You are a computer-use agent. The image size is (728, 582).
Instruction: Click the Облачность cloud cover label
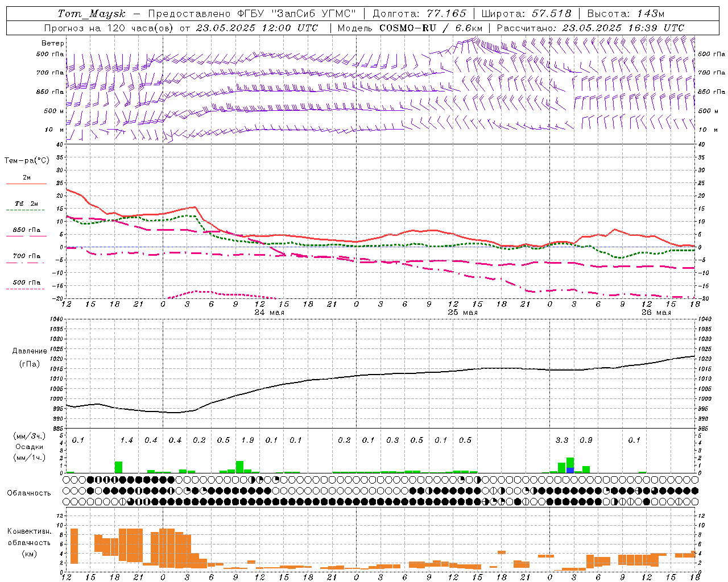[29, 493]
